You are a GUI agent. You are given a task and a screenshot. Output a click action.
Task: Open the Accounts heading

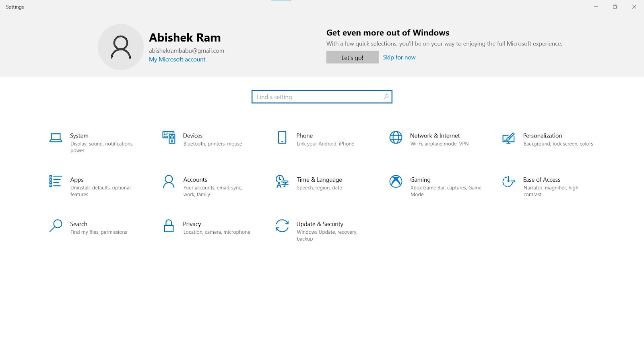[x=195, y=180]
